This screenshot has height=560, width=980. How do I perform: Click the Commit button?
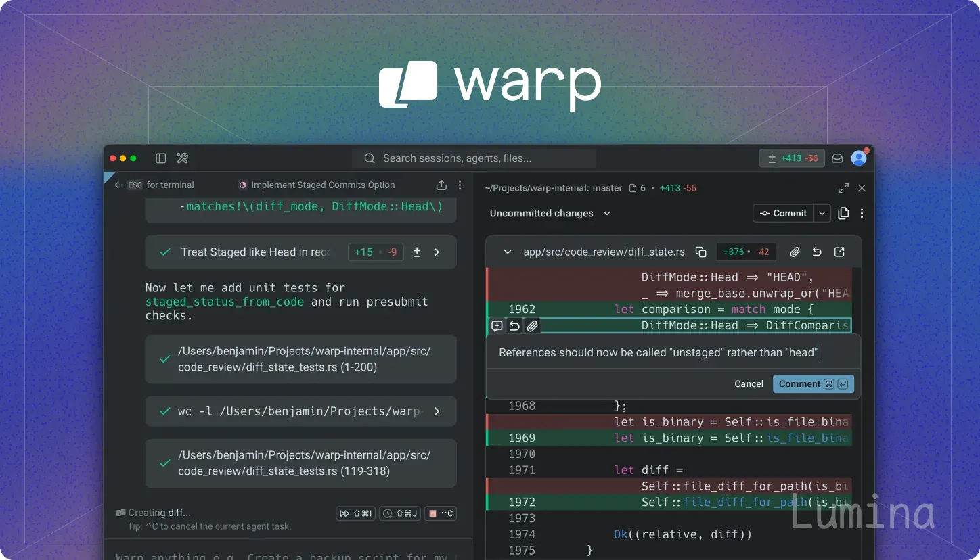pyautogui.click(x=783, y=213)
